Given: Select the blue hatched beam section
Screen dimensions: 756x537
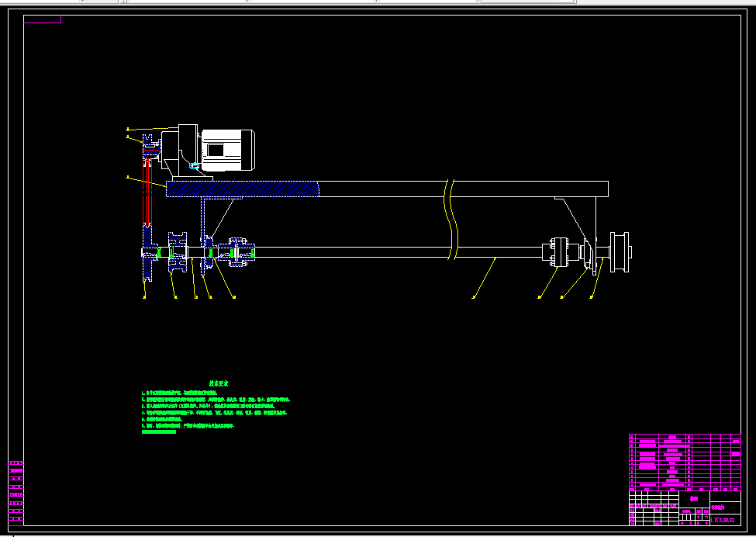Looking at the screenshot, I should point(243,189).
